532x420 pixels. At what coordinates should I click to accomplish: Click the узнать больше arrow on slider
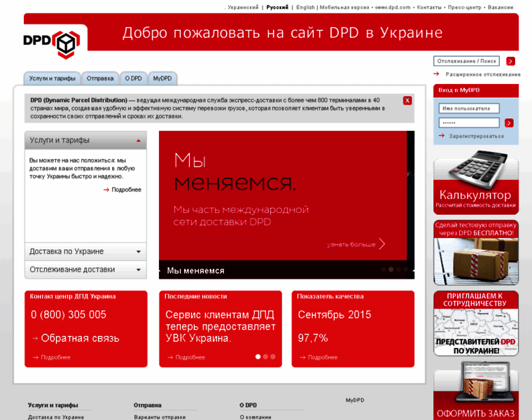click(x=381, y=244)
